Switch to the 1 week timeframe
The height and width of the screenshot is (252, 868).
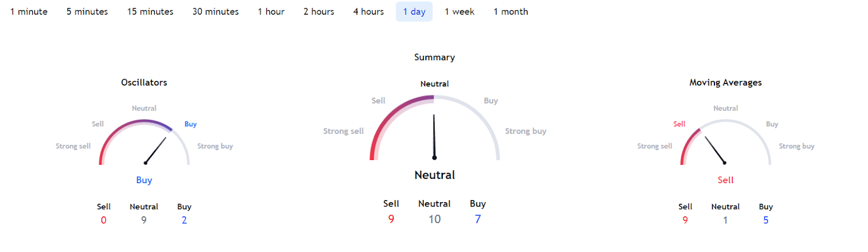click(459, 11)
